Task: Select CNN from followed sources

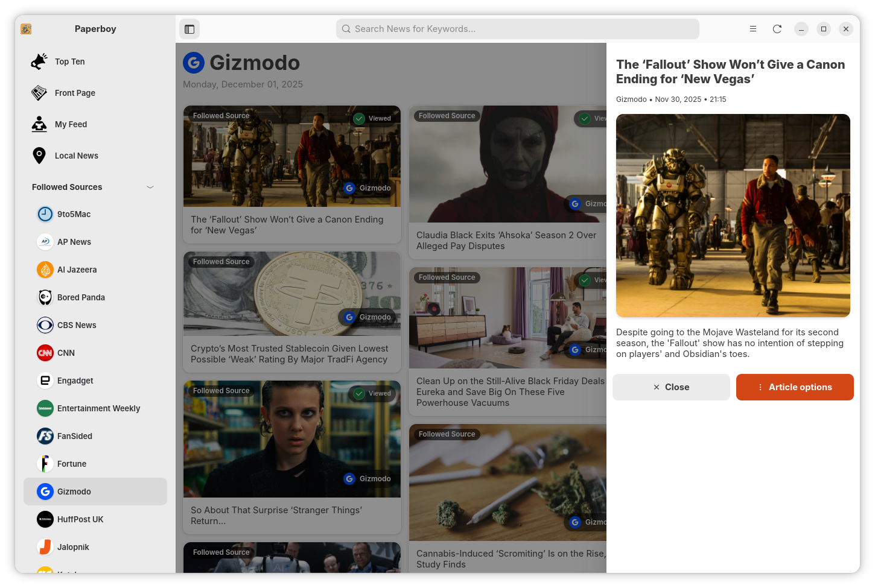Action: point(65,353)
